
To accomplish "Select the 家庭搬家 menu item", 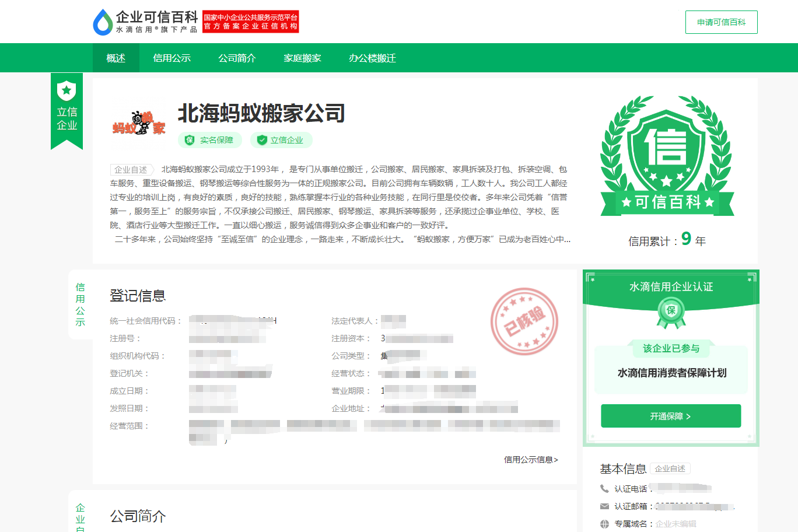I will click(302, 58).
